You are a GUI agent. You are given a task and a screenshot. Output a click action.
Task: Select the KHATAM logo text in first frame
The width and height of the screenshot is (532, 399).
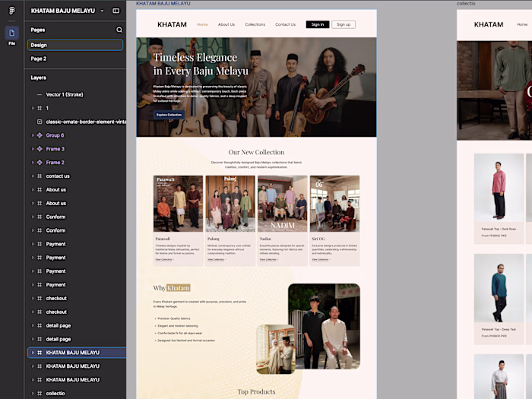(172, 24)
